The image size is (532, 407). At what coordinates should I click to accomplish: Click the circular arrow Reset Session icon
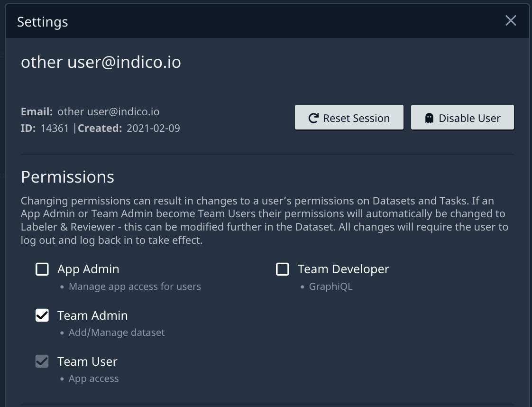[313, 118]
